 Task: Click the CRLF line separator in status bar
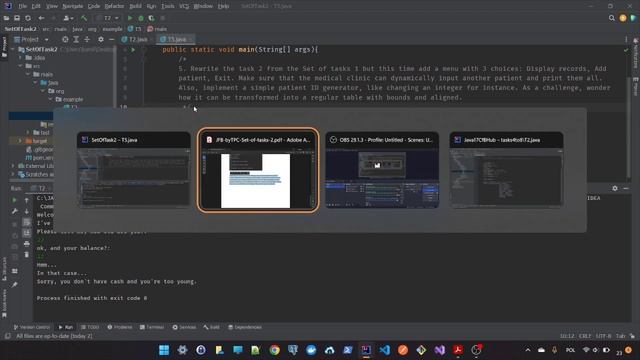[x=585, y=336]
